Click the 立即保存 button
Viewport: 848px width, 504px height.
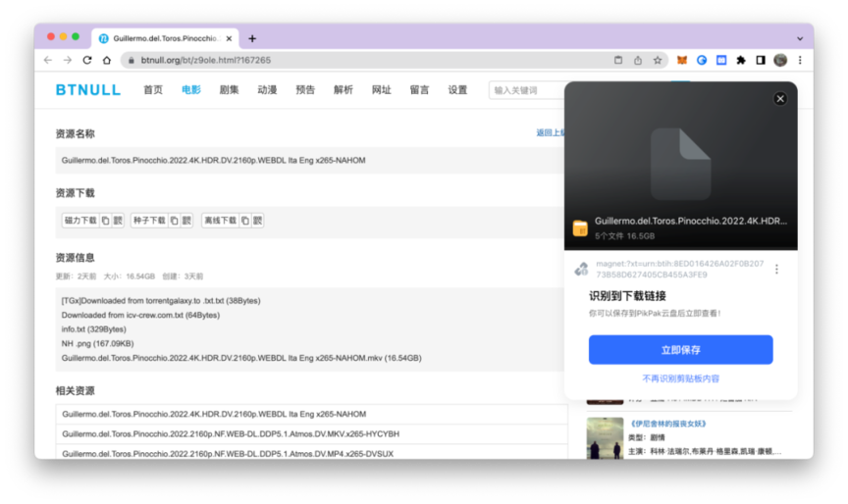click(680, 349)
